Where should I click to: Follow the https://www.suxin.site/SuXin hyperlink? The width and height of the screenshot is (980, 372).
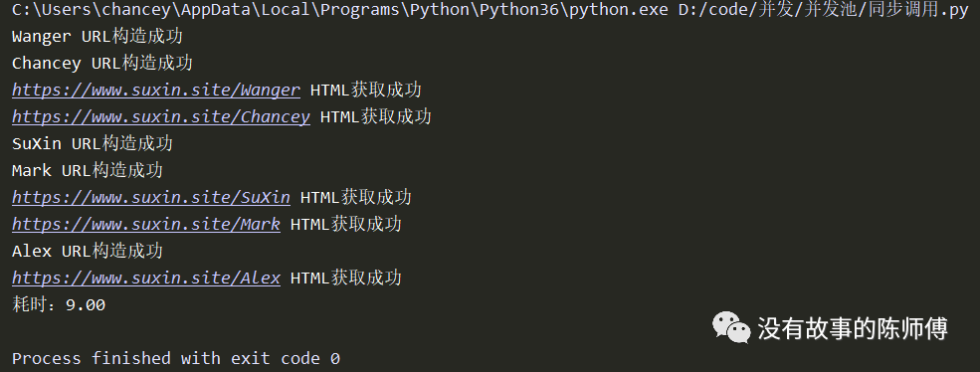tap(151, 198)
